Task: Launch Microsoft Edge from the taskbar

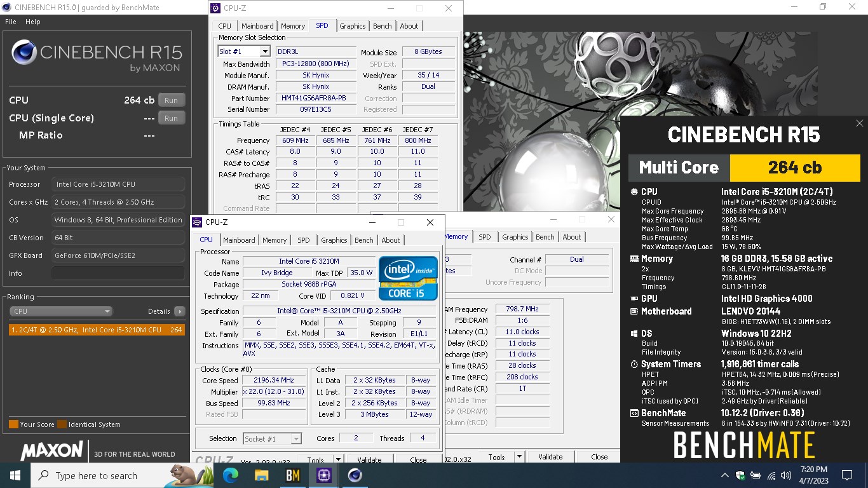Action: click(x=231, y=475)
